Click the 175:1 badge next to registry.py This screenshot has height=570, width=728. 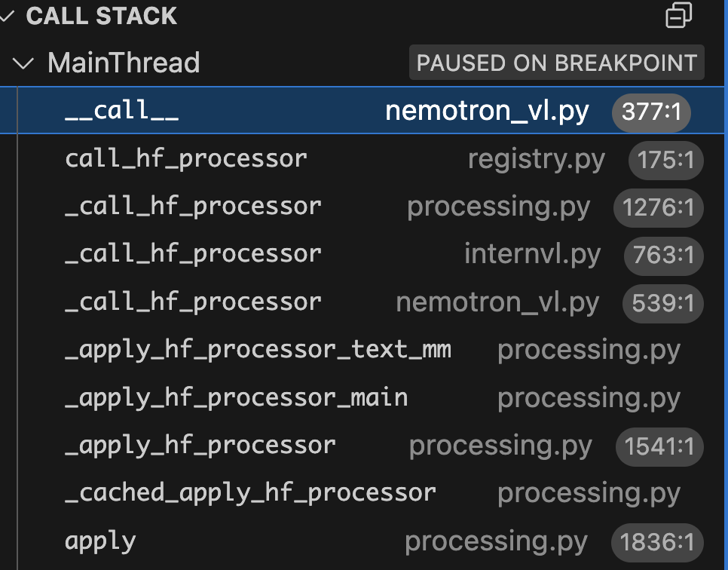[666, 160]
